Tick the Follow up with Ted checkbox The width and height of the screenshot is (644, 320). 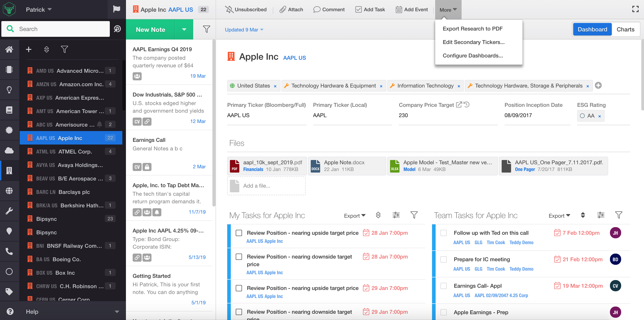click(x=443, y=233)
